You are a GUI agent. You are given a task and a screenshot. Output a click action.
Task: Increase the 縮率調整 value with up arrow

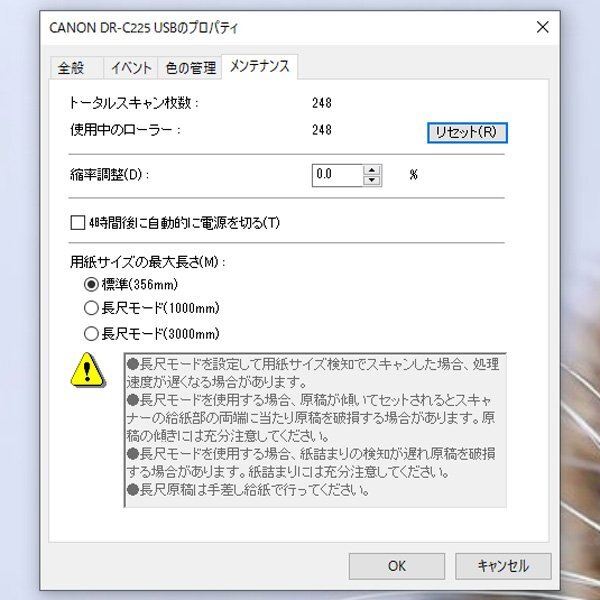click(x=372, y=170)
